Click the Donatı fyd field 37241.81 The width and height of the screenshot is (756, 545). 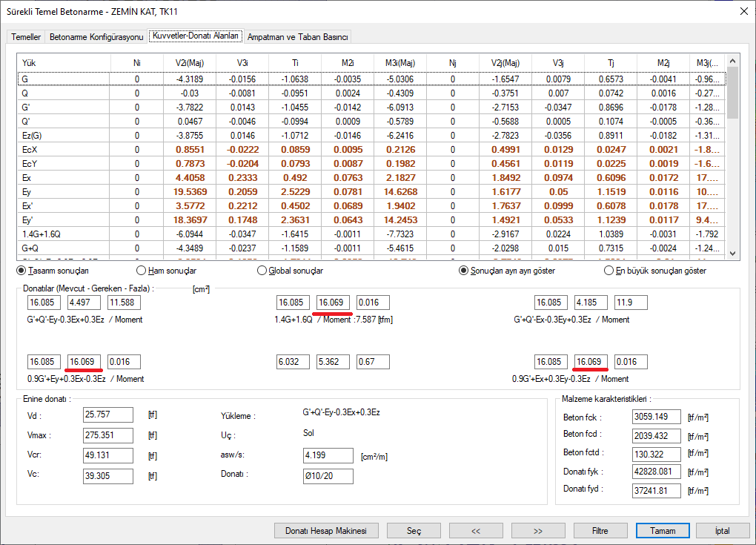click(x=656, y=491)
